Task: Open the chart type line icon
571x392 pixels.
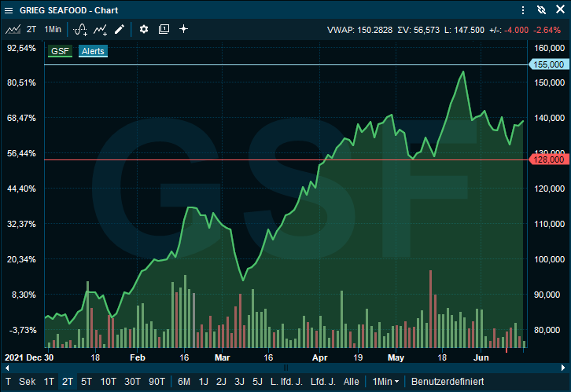Action: click(x=13, y=29)
